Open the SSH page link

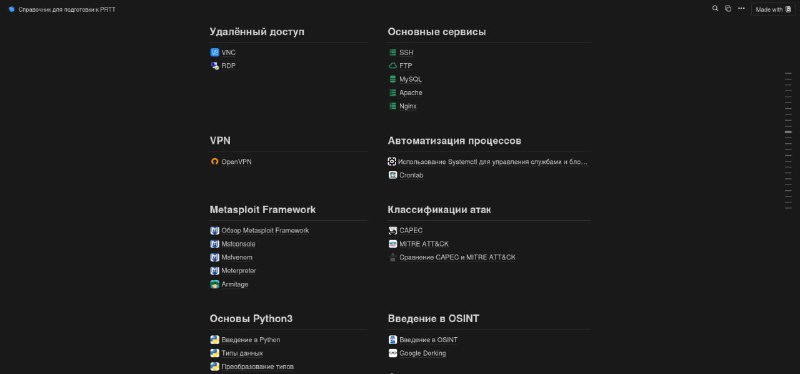click(x=406, y=53)
